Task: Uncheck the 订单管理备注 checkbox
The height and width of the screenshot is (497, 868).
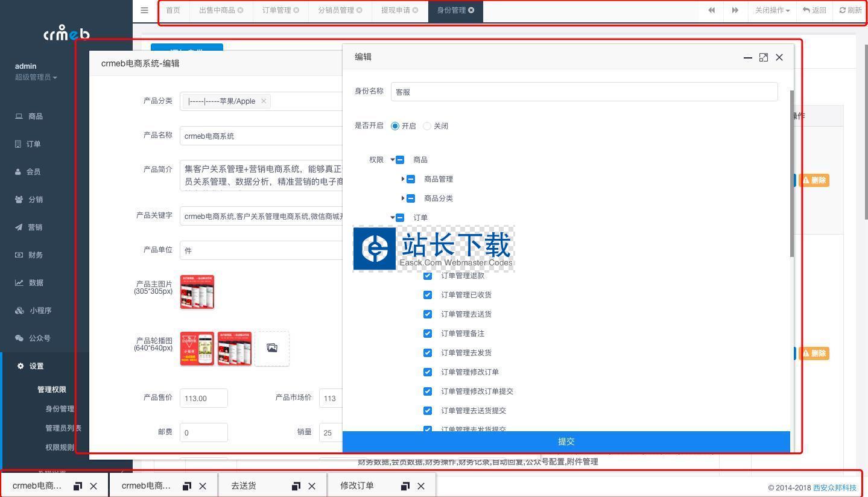Action: tap(428, 334)
